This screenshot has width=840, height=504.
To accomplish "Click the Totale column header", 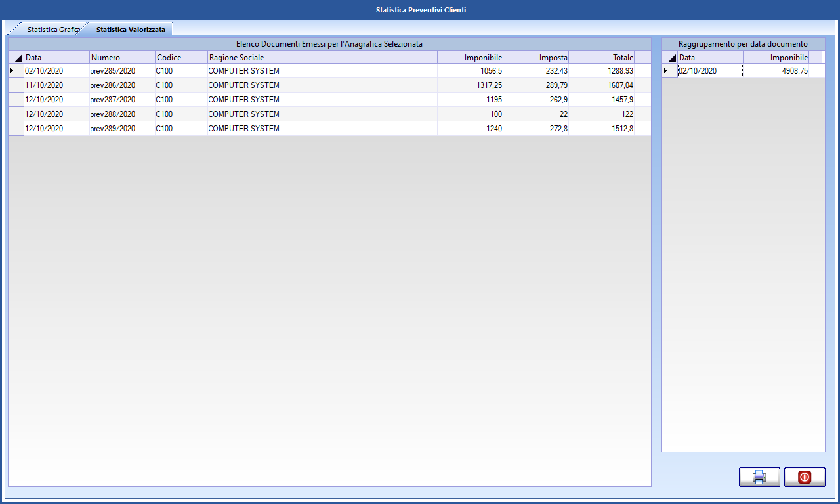I will coord(602,58).
